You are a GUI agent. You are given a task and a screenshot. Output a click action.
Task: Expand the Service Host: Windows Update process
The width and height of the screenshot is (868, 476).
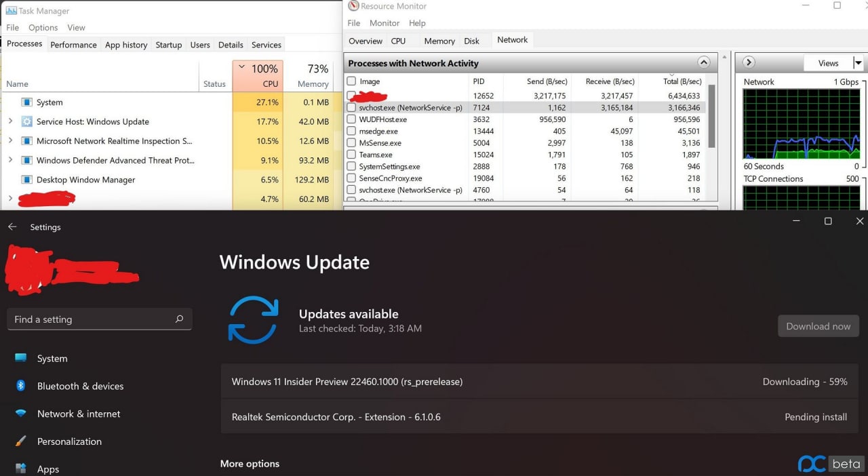pyautogui.click(x=10, y=121)
